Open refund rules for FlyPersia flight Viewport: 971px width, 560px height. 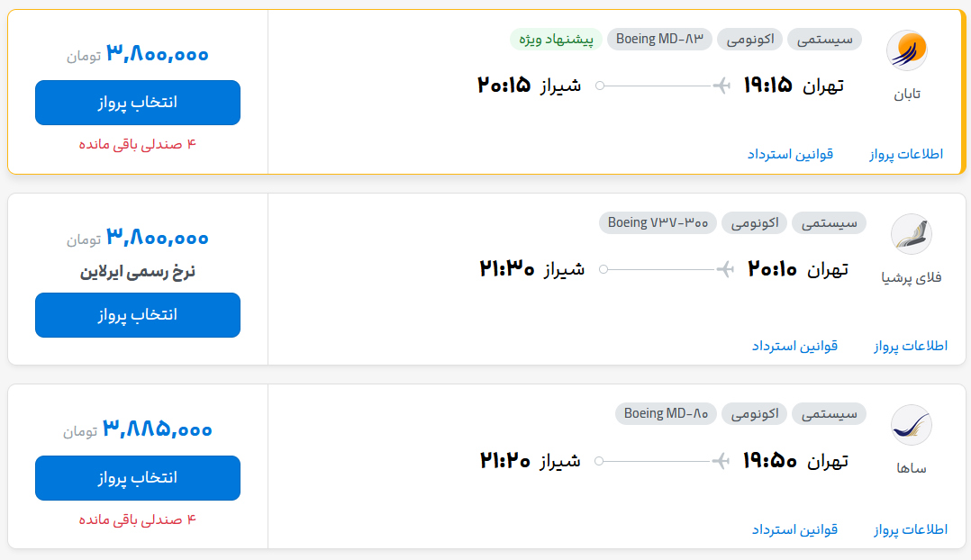(794, 346)
